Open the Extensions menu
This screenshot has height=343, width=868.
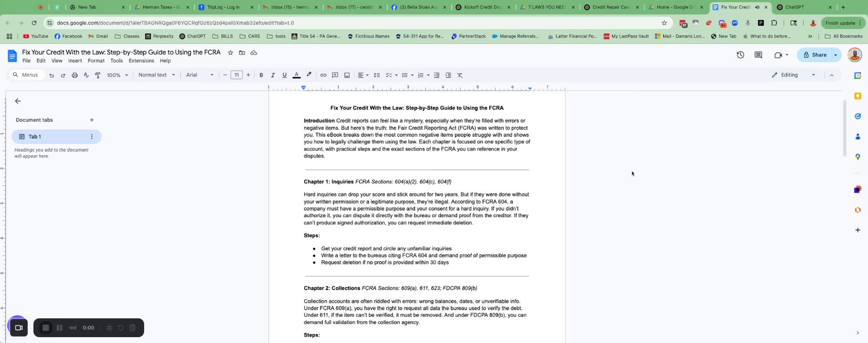pyautogui.click(x=141, y=61)
